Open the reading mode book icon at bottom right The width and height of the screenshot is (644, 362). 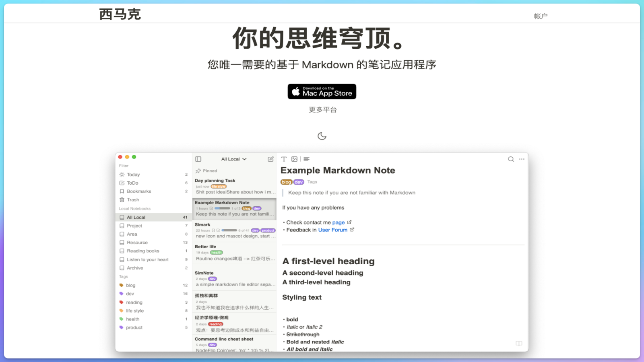(518, 343)
